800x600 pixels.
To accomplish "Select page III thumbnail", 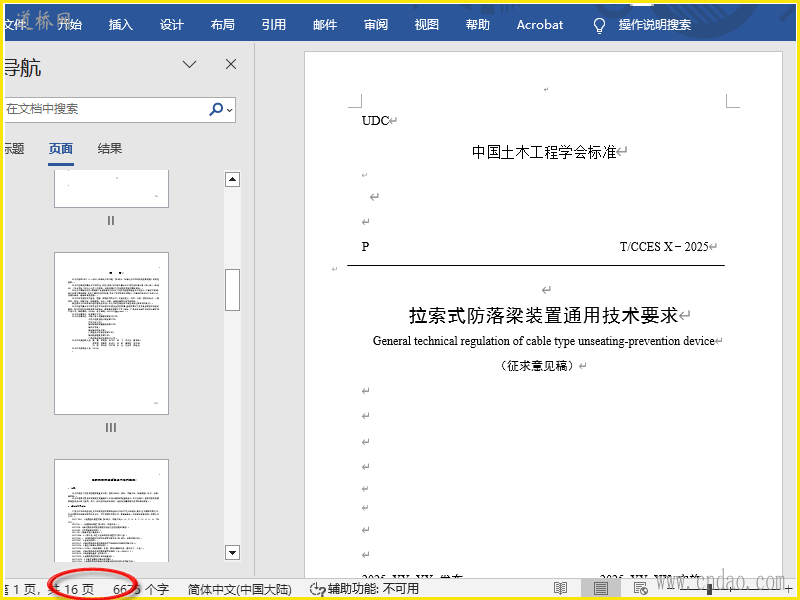I will coord(111,333).
